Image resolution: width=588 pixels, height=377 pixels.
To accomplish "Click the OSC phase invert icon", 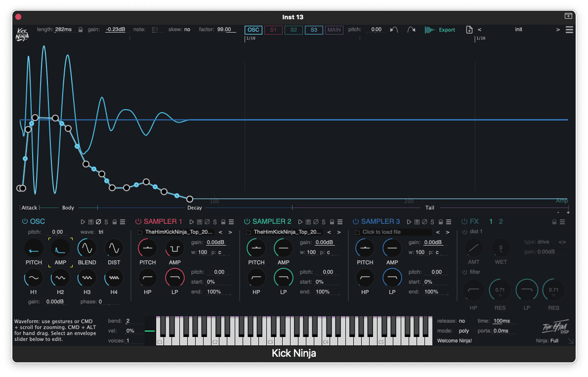I will [x=98, y=222].
